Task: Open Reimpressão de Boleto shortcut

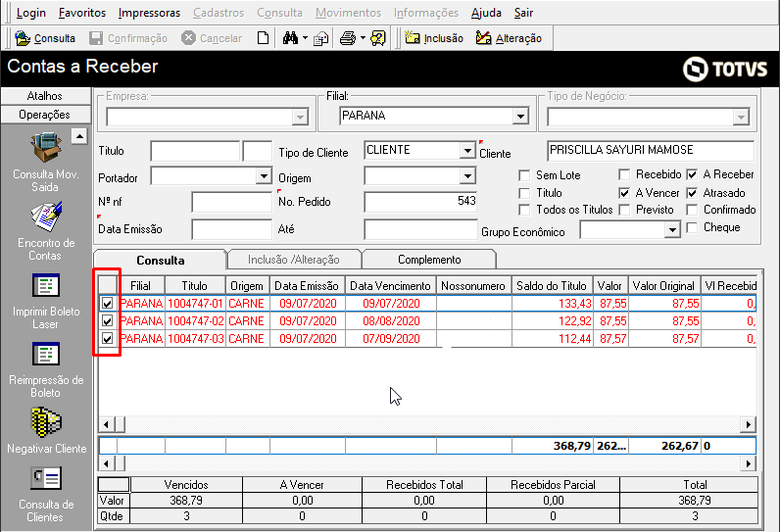Action: pyautogui.click(x=46, y=369)
